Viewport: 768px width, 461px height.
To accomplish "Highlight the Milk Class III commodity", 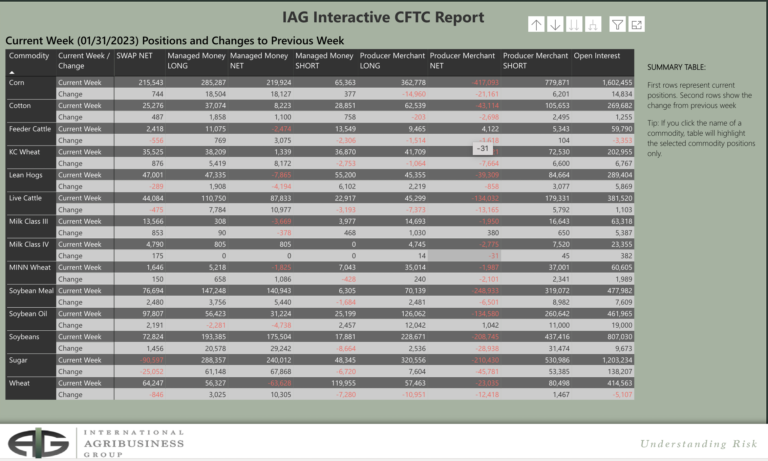I will (x=28, y=221).
